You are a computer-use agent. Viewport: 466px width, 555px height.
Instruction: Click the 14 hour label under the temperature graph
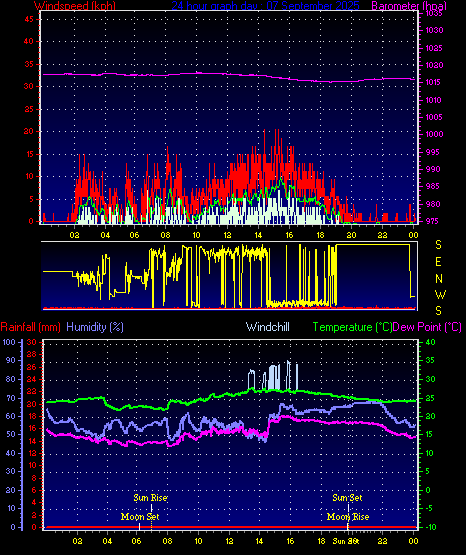coord(259,541)
